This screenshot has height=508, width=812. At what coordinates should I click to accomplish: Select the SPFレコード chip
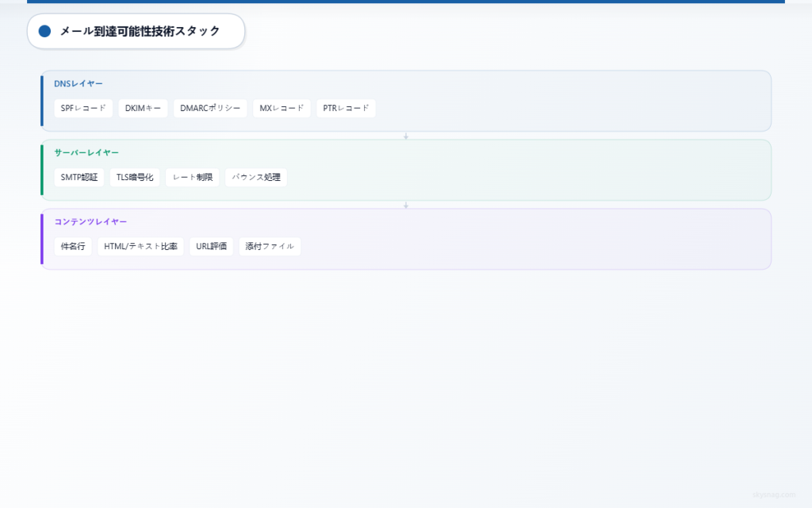tap(83, 108)
